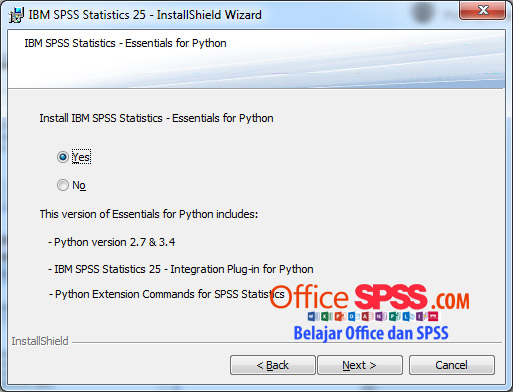Click the Next button
The width and height of the screenshot is (514, 392).
pyautogui.click(x=360, y=365)
